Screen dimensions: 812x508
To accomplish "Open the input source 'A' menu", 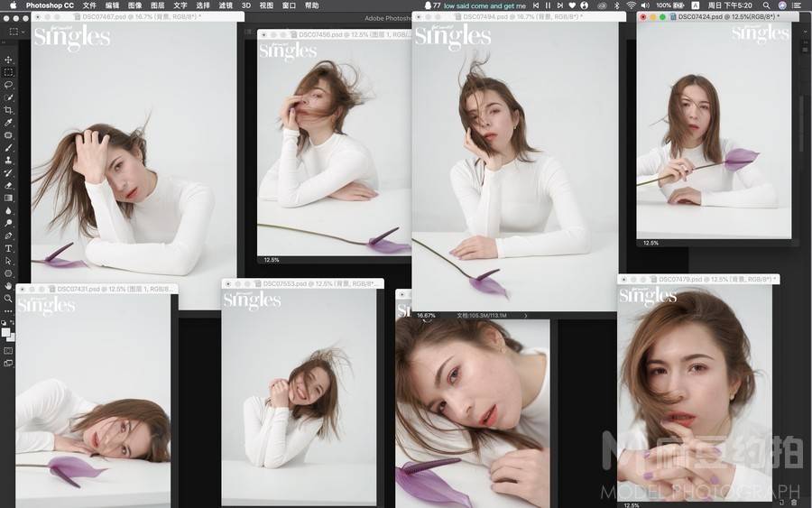I will click(696, 5).
